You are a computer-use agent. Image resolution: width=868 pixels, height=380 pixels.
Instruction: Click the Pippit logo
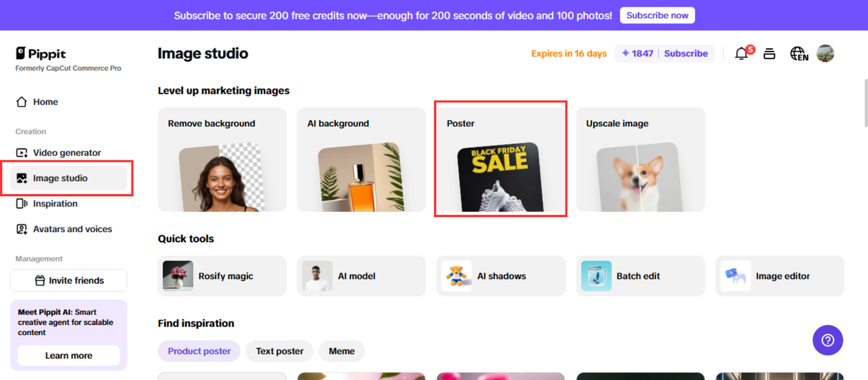pyautogui.click(x=41, y=54)
